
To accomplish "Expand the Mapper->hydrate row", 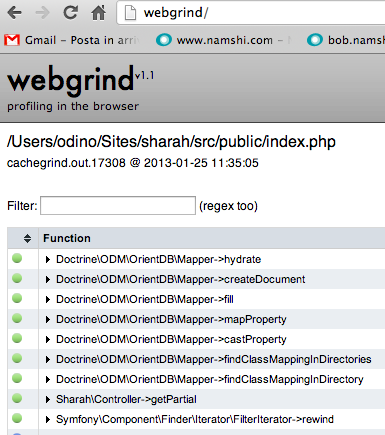I will [47, 259].
